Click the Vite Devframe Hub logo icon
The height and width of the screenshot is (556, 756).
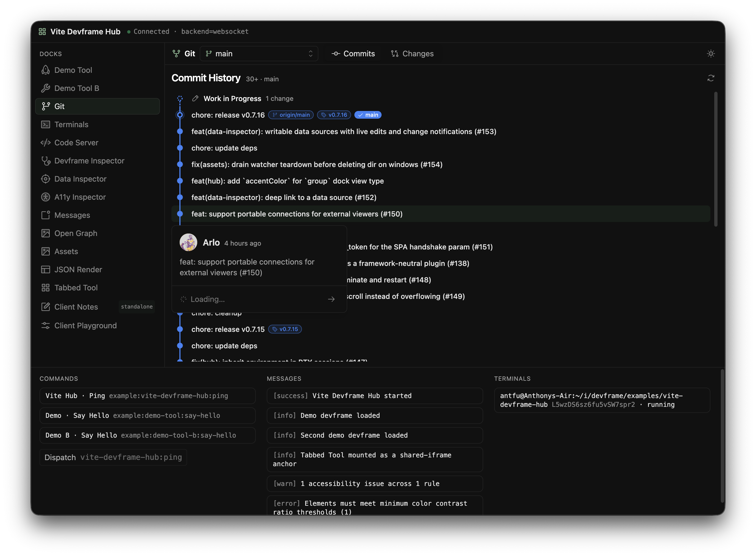pyautogui.click(x=42, y=31)
